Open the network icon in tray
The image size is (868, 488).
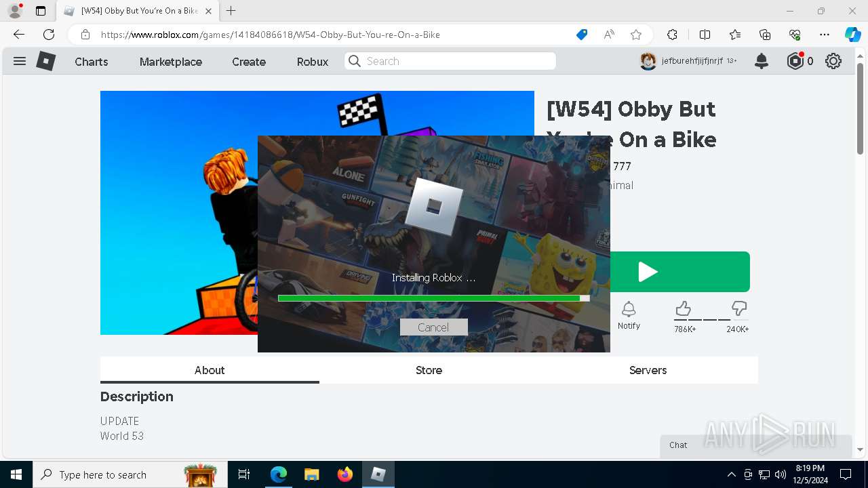coord(764,474)
